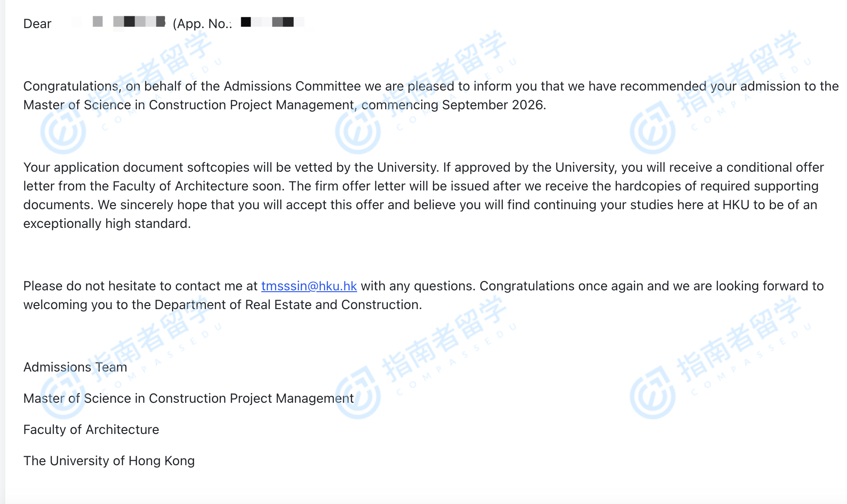Viewport: 847px width, 504px height.
Task: Click watermark logo overlapping signature's "Master" word
Action: 62,395
